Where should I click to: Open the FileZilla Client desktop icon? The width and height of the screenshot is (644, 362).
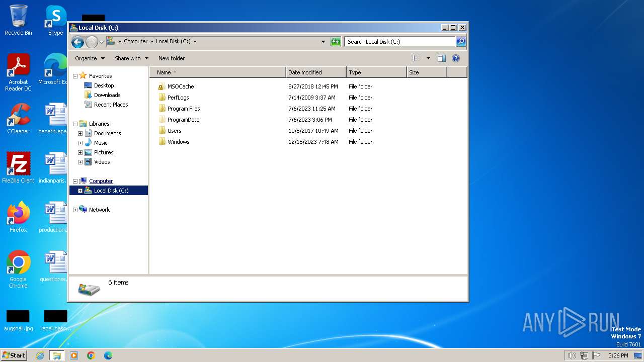[18, 167]
